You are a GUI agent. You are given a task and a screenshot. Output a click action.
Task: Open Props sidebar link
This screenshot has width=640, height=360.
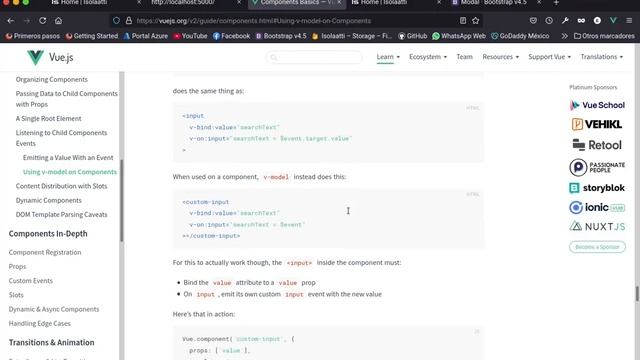click(x=17, y=266)
